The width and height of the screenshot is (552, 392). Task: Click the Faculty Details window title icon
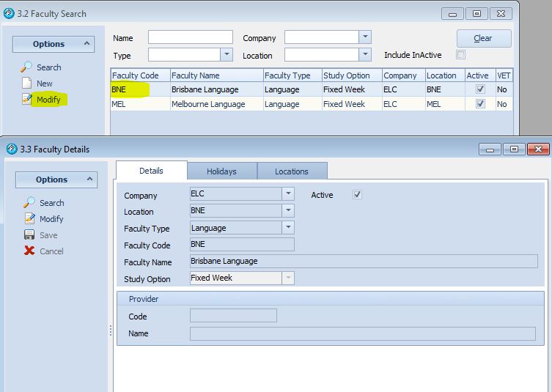coord(12,149)
